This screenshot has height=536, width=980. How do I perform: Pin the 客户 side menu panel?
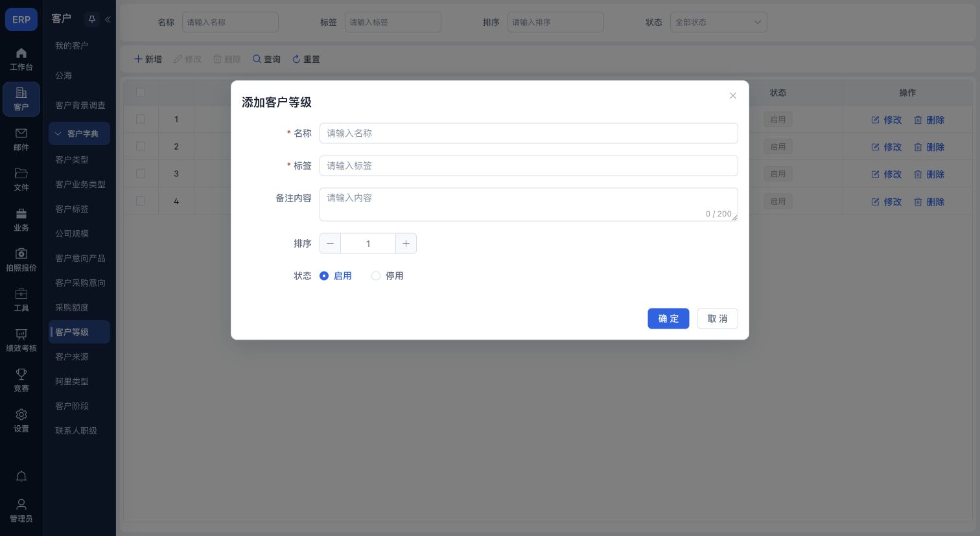(x=92, y=19)
